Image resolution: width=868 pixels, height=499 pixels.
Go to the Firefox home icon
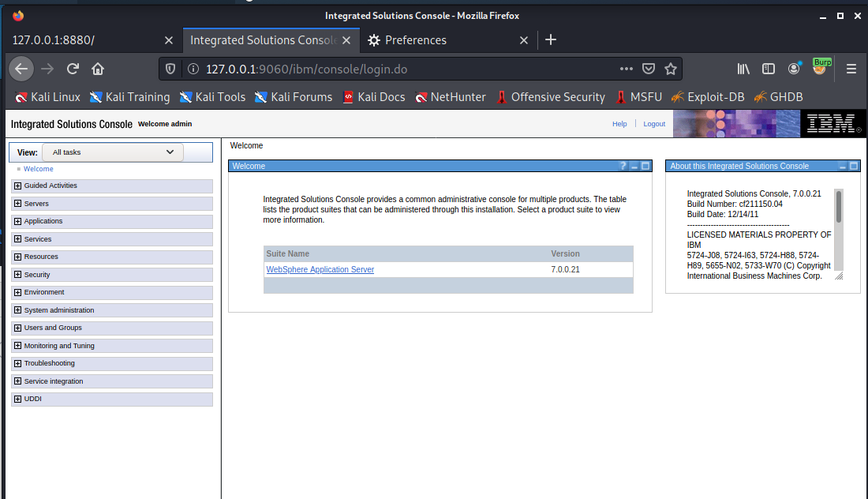[x=98, y=69]
